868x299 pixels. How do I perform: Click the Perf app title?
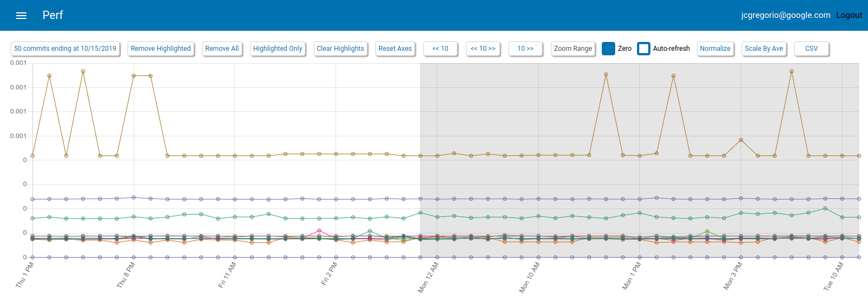[53, 15]
